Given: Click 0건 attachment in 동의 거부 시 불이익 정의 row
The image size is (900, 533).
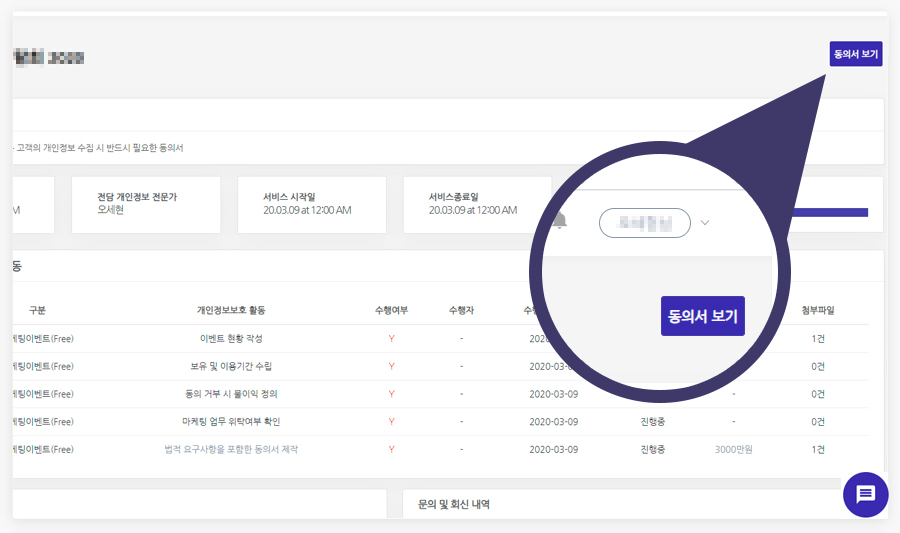Looking at the screenshot, I should point(818,394).
